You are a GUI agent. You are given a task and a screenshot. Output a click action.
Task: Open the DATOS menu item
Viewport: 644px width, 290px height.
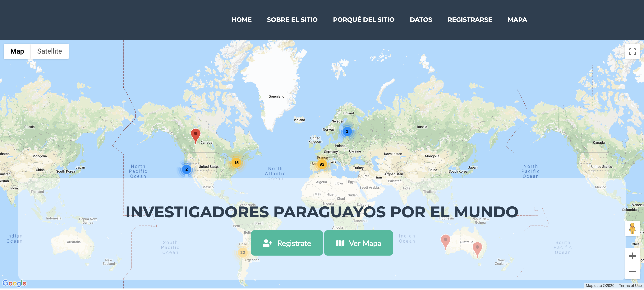[421, 20]
